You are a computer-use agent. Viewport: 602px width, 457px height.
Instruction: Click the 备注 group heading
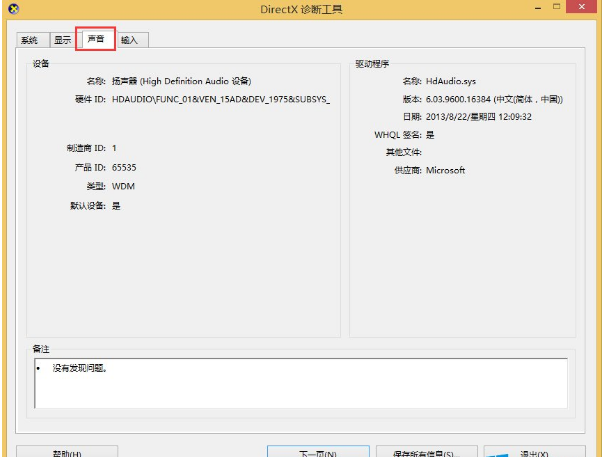point(41,349)
